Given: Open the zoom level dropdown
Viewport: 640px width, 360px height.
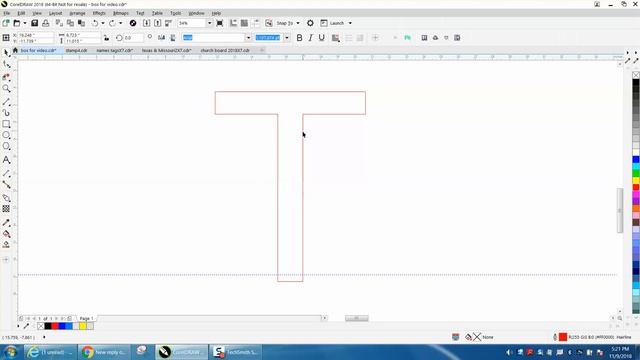Looking at the screenshot, I should (x=209, y=23).
